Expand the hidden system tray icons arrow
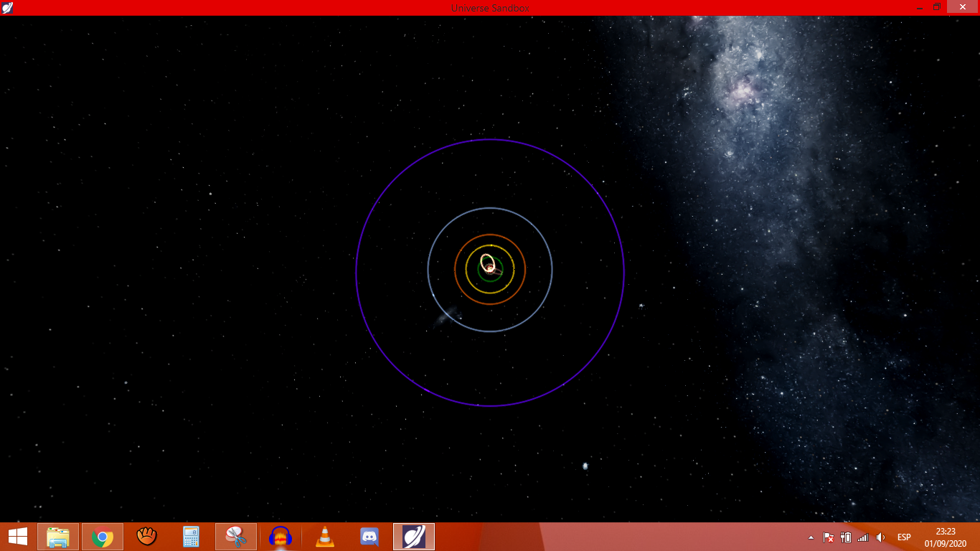 811,537
